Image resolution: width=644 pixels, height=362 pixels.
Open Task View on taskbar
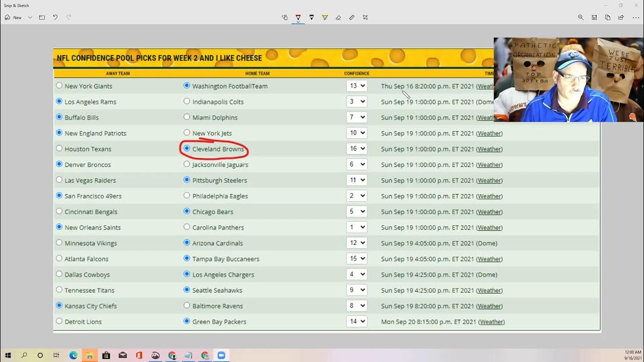(56, 355)
